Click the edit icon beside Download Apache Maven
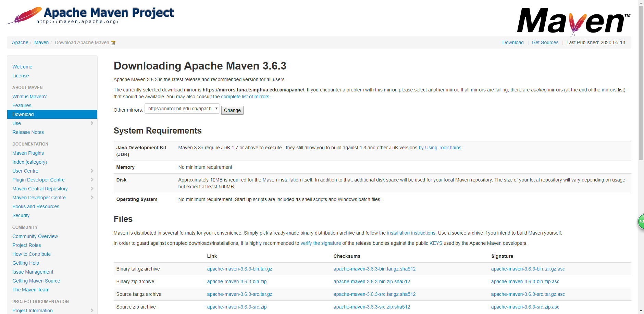Screen dimensions: 644x314 (113, 43)
